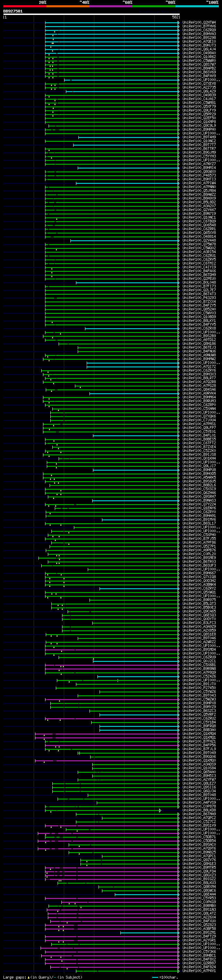Select the UniRef100_B7ZXE4 label
222x980 pixels.
(199, 447)
